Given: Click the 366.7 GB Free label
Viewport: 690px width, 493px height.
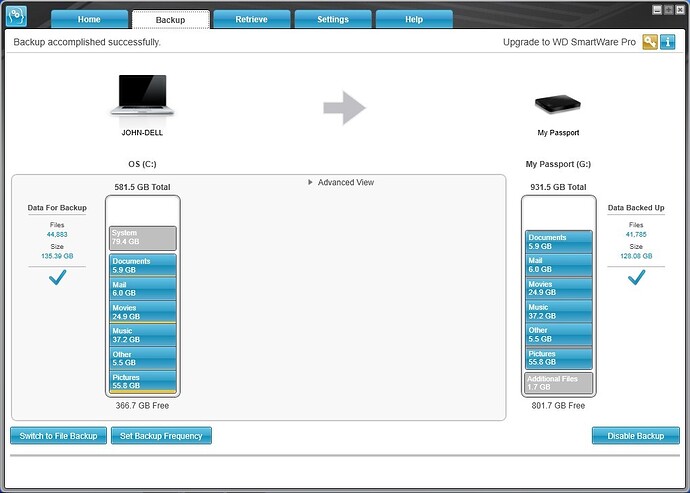Looking at the screenshot, I should (142, 405).
